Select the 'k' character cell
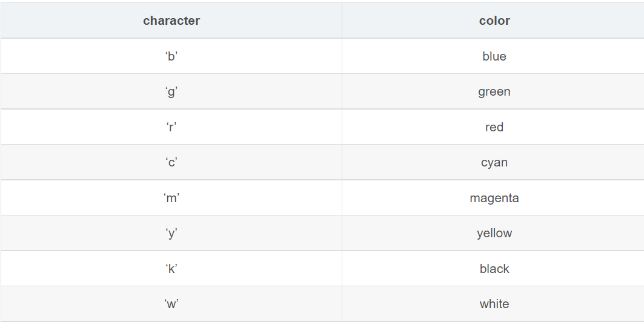Screen dimensions: 644x322 click(x=171, y=269)
